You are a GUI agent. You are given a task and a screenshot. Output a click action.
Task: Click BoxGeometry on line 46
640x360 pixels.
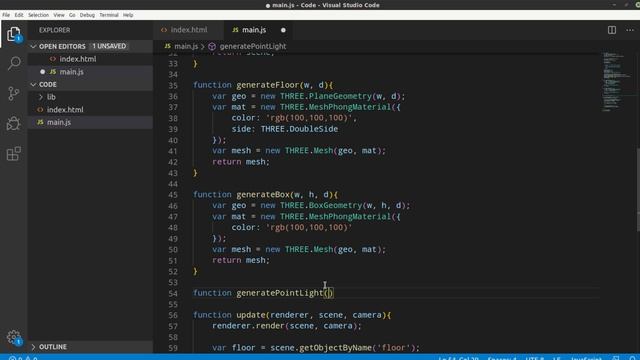point(335,205)
